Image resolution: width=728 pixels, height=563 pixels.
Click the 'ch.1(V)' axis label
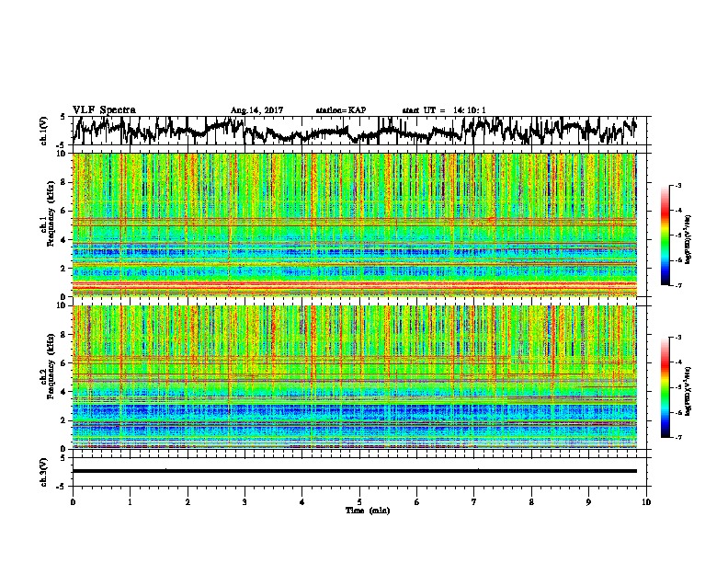[44, 131]
